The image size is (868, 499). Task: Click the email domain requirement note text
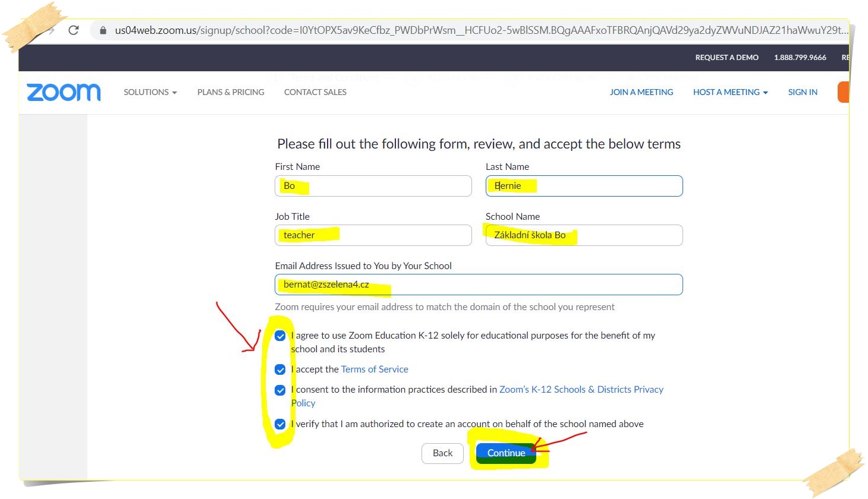point(445,307)
